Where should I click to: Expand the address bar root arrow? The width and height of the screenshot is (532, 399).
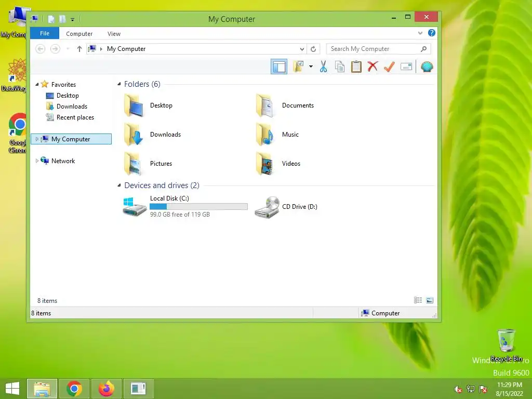pyautogui.click(x=101, y=49)
